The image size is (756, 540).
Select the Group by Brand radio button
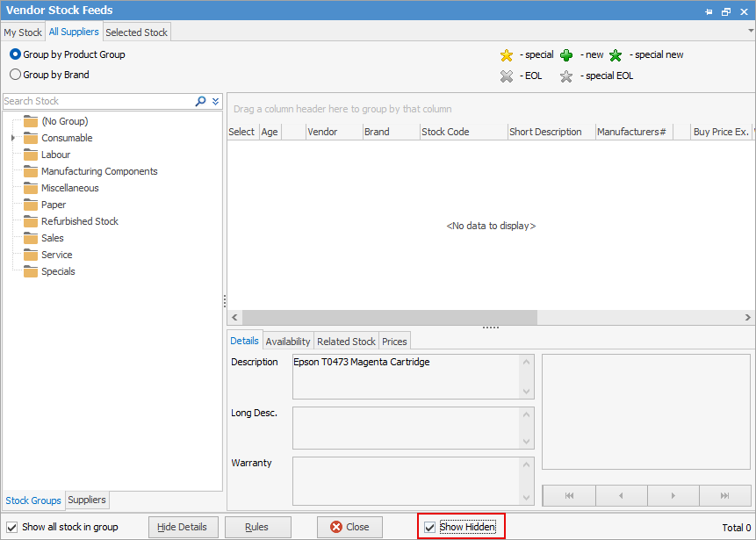pyautogui.click(x=16, y=75)
